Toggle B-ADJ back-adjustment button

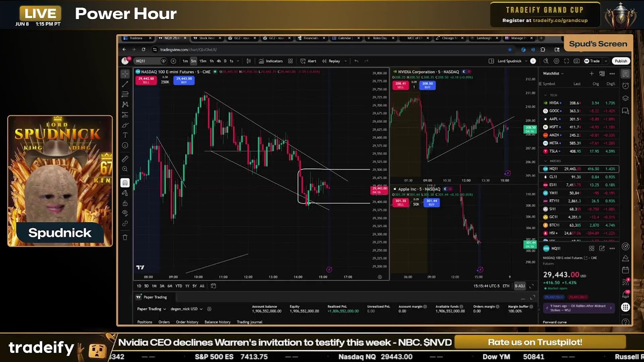pos(520,286)
